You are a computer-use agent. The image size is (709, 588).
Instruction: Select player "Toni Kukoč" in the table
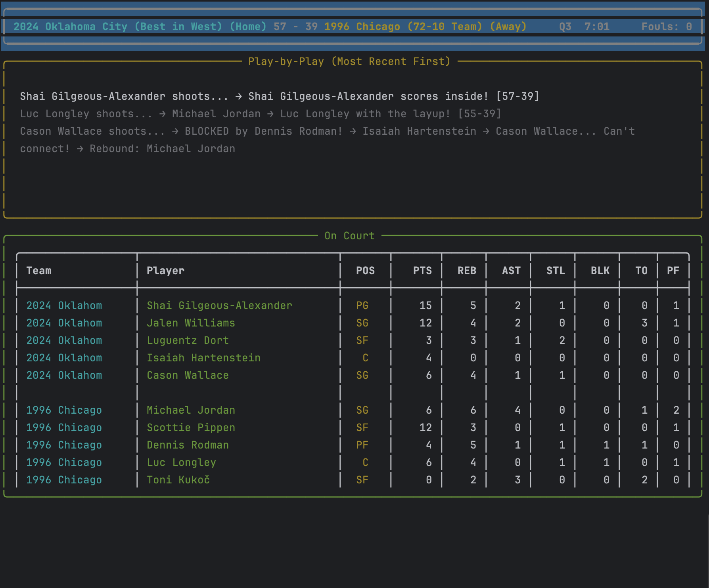click(x=178, y=480)
